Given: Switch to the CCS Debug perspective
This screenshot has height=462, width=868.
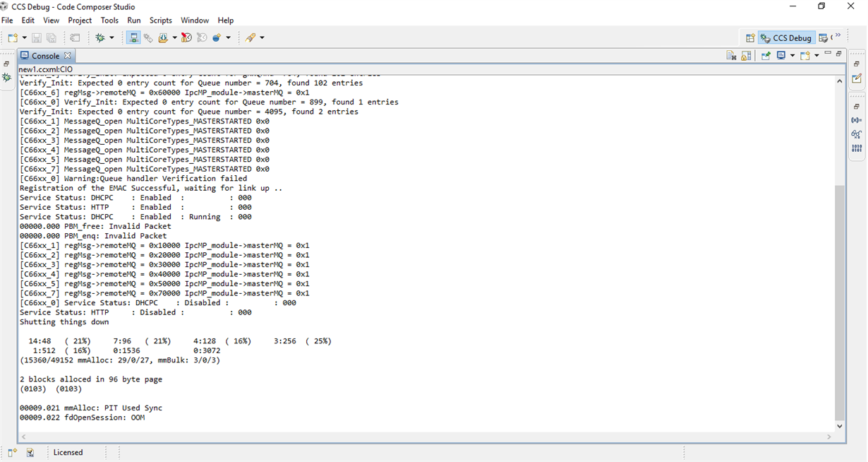Looking at the screenshot, I should pyautogui.click(x=786, y=38).
